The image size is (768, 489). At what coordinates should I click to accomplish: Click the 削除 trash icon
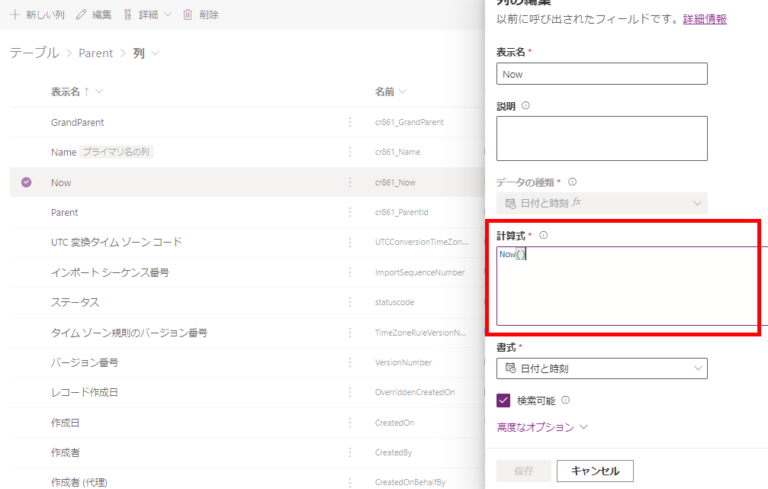point(187,15)
